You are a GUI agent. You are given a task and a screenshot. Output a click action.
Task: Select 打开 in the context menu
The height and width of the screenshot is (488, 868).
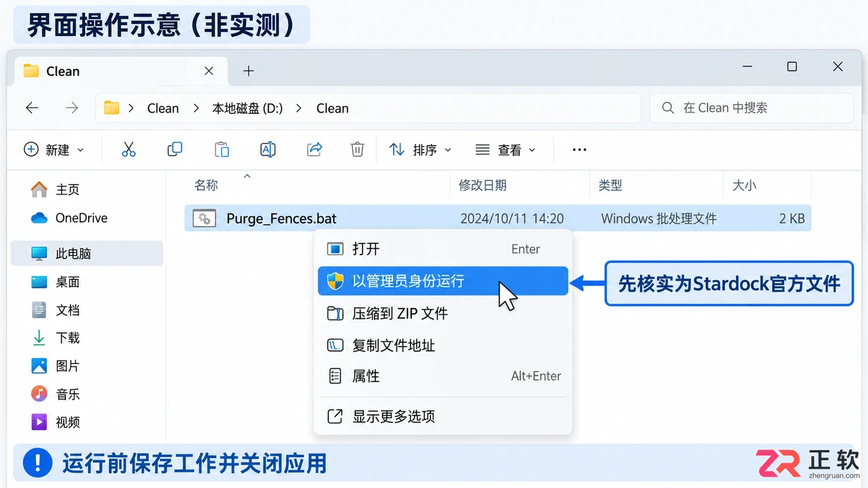coord(443,249)
